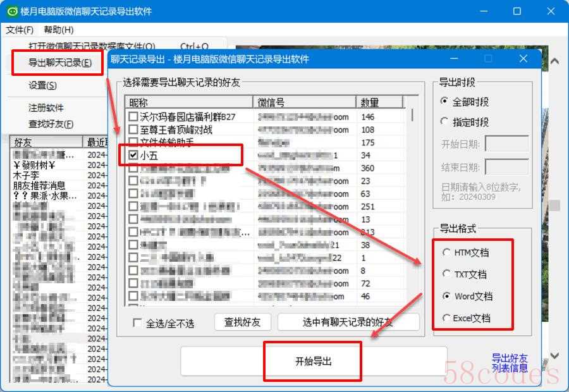Image resolution: width=569 pixels, height=392 pixels.
Task: Check the row with count 23
Action: 133,181
